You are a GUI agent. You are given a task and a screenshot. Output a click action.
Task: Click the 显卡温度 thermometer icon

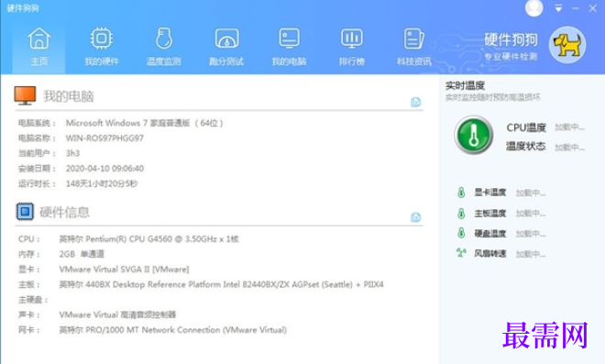(461, 193)
